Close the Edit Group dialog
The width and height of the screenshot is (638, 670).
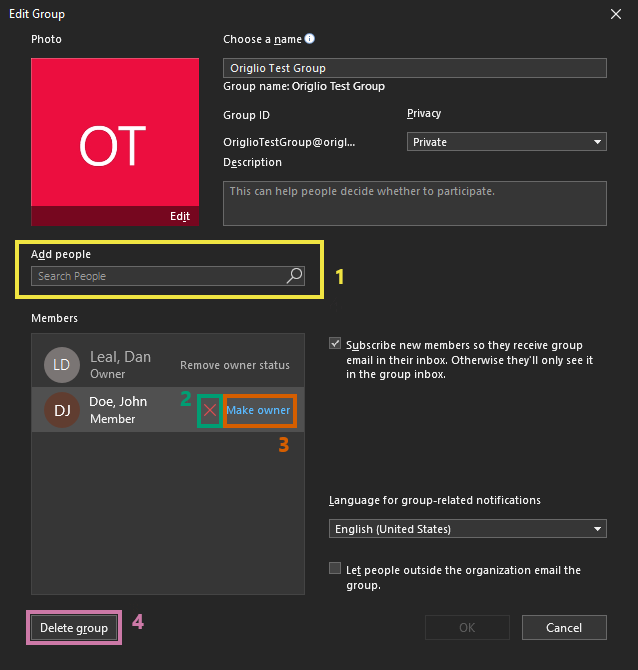coord(616,14)
